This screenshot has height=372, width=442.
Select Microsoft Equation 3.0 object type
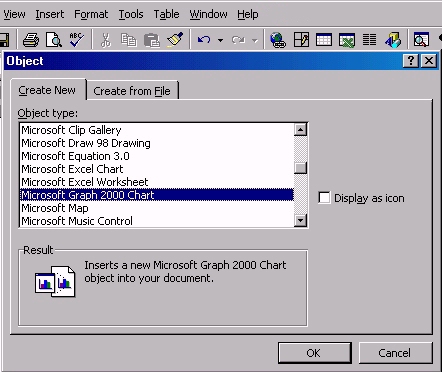157,156
